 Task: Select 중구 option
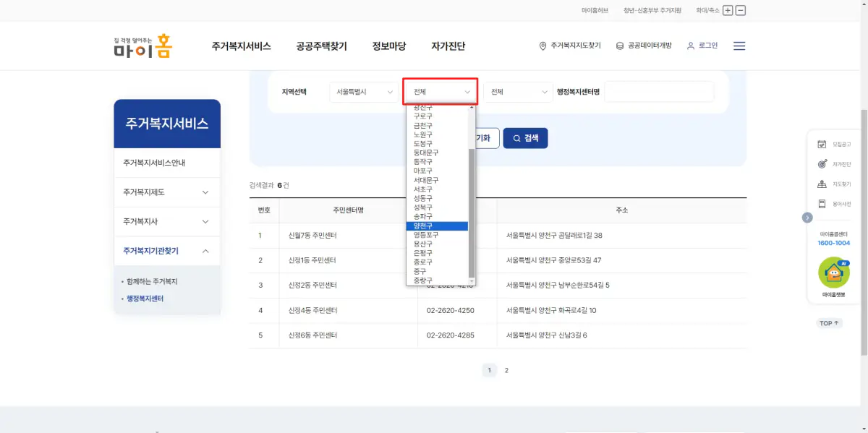click(x=438, y=271)
